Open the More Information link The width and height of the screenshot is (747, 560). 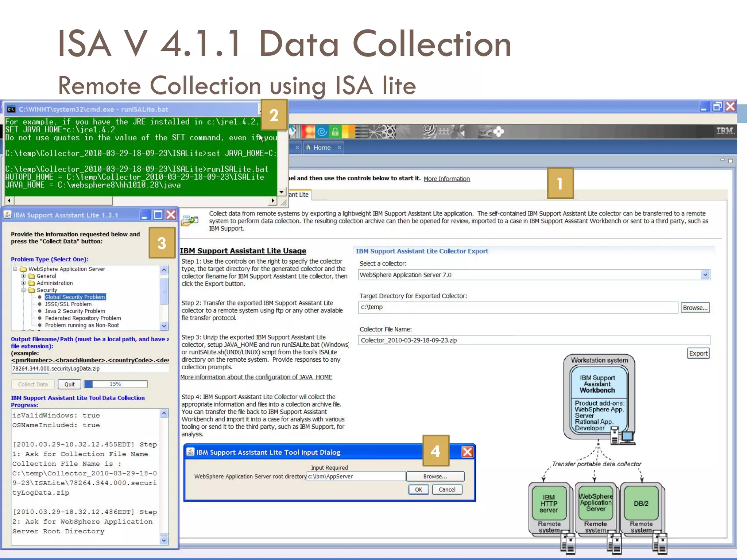pyautogui.click(x=447, y=179)
